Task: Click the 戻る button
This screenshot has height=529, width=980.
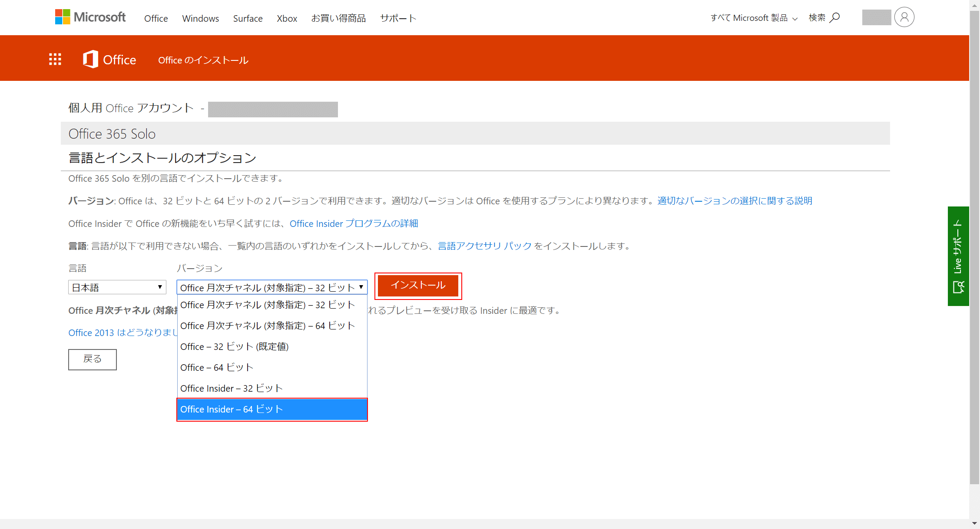Action: coord(92,359)
